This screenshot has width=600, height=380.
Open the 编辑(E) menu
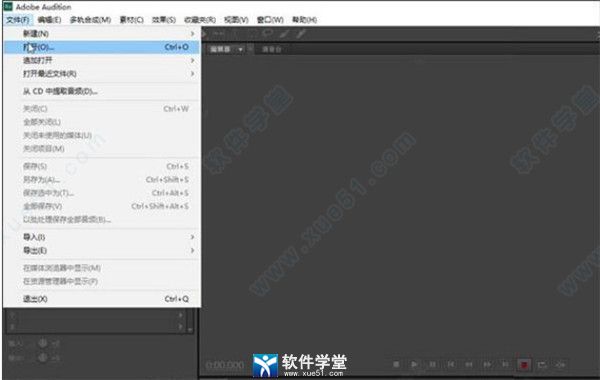click(x=50, y=20)
